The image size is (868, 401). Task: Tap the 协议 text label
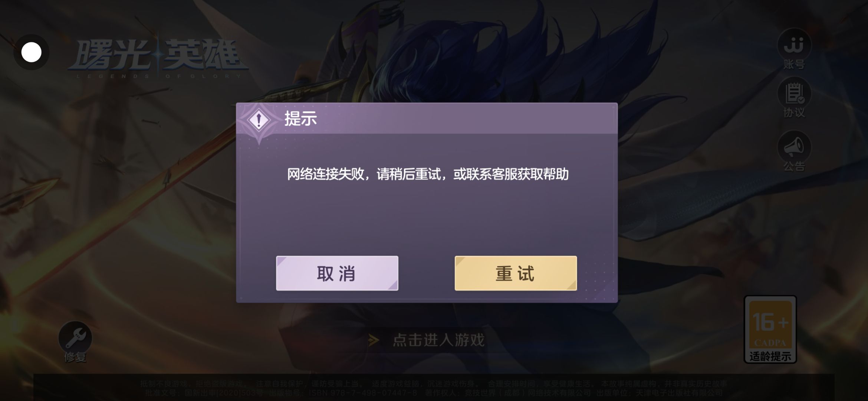coord(794,113)
